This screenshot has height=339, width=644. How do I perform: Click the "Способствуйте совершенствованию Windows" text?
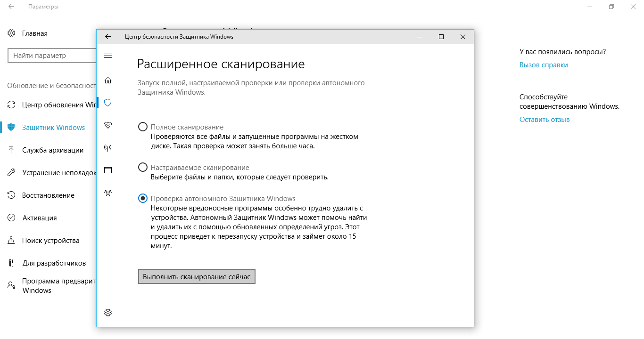[x=570, y=102]
